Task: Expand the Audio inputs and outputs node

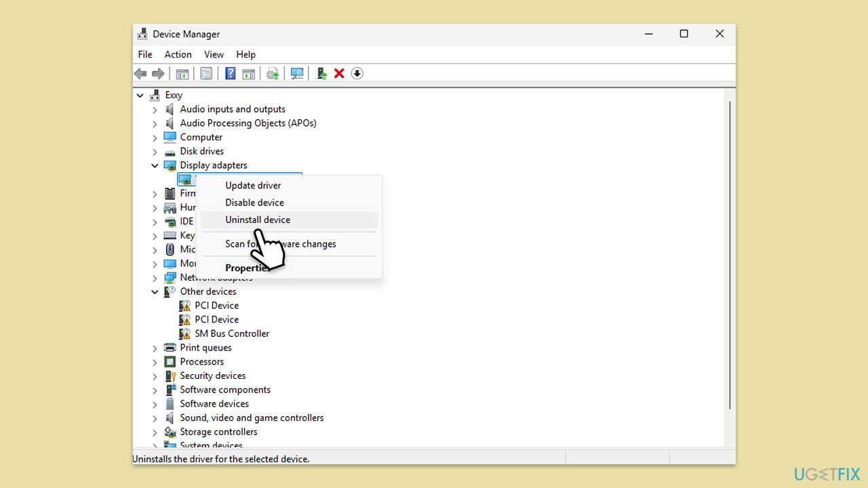Action: (x=155, y=109)
